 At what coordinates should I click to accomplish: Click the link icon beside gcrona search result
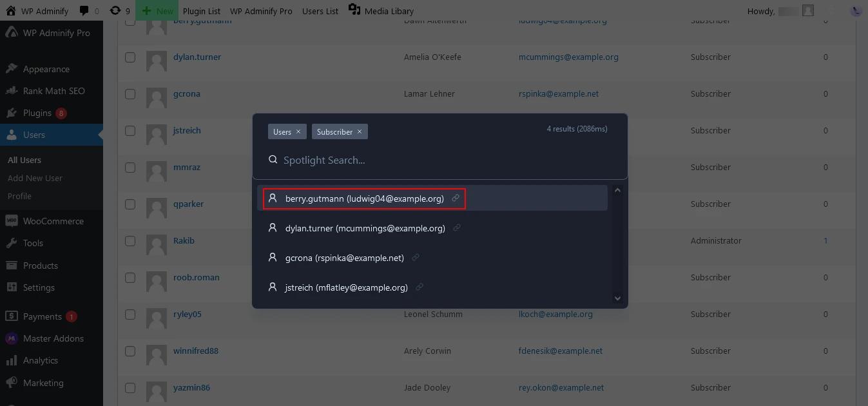[416, 257]
